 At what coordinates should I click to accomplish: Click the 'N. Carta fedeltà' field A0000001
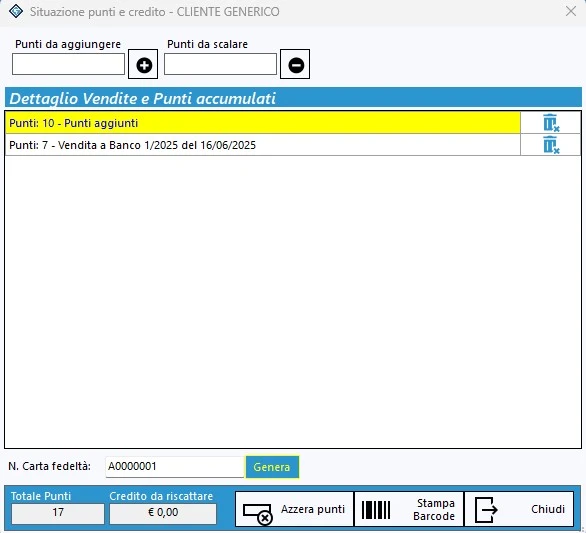pyautogui.click(x=175, y=467)
